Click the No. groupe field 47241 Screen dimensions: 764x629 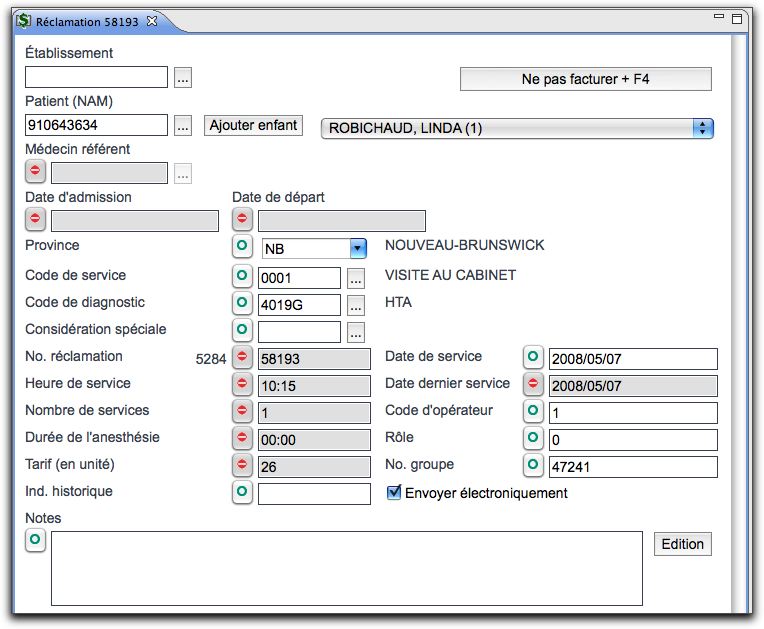tap(633, 467)
